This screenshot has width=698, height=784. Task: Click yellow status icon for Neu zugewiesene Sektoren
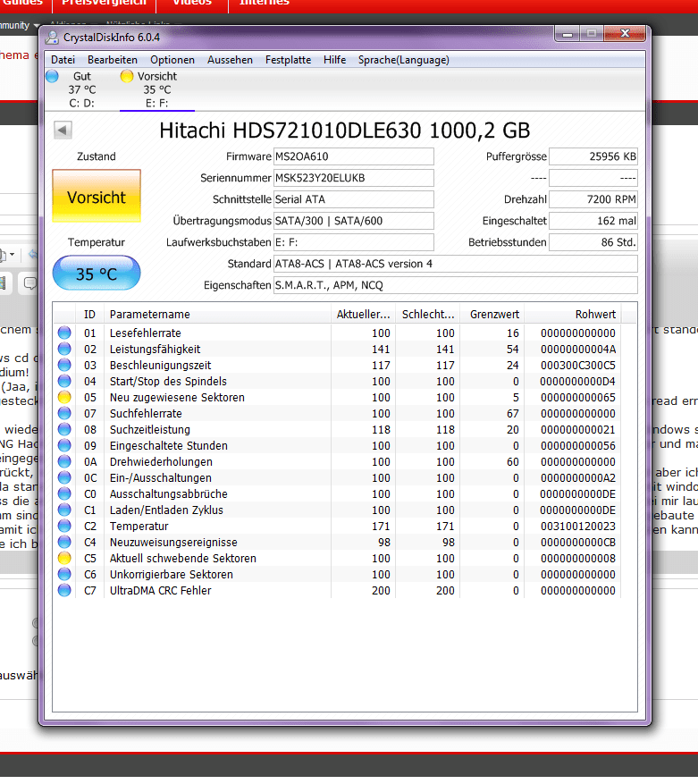[64, 397]
